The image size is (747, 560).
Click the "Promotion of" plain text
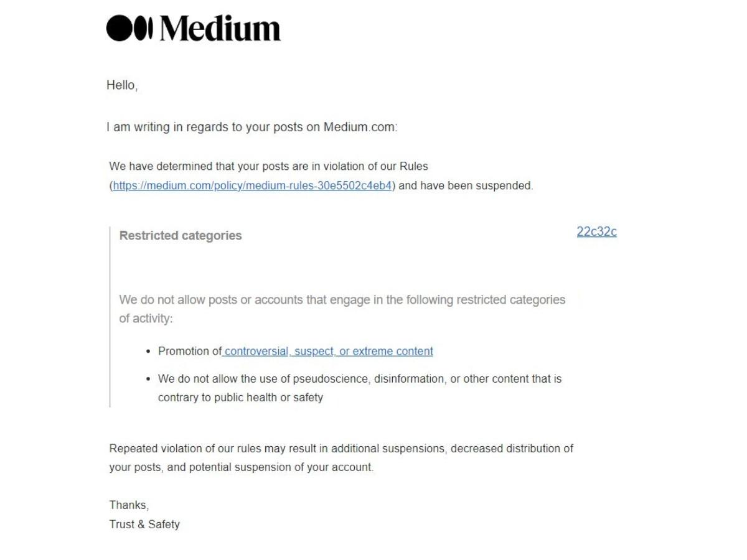point(189,351)
